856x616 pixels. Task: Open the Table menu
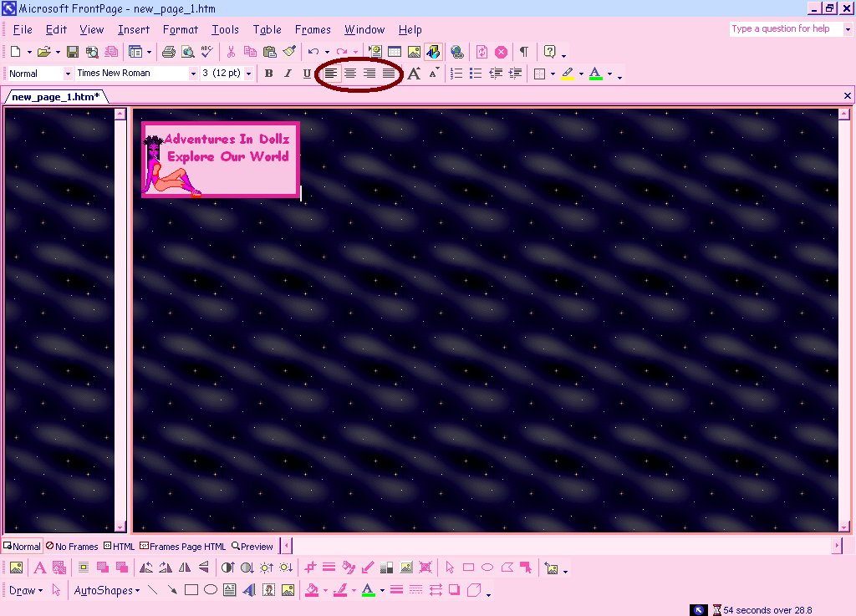click(267, 29)
